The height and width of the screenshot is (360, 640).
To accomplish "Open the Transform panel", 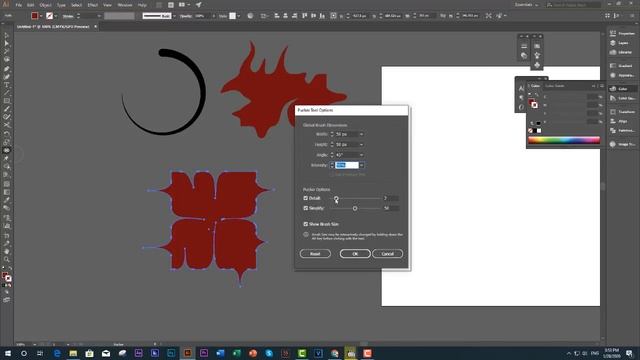I will tap(622, 112).
